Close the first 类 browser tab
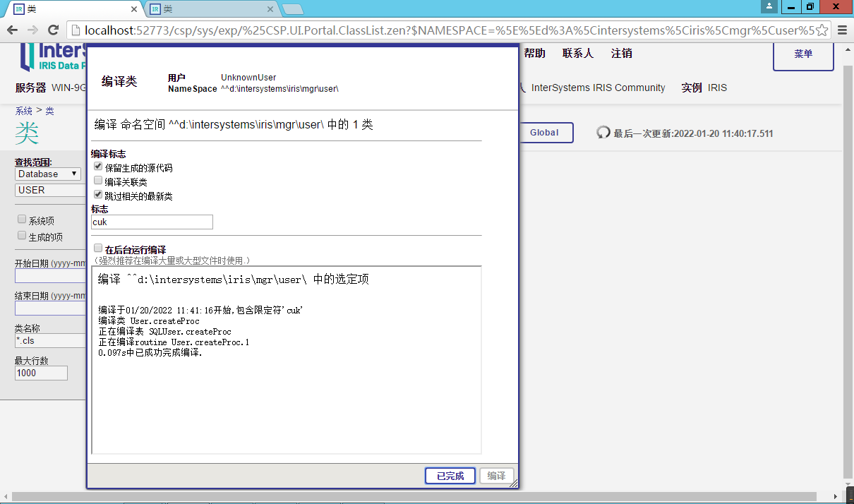854x504 pixels. [134, 9]
